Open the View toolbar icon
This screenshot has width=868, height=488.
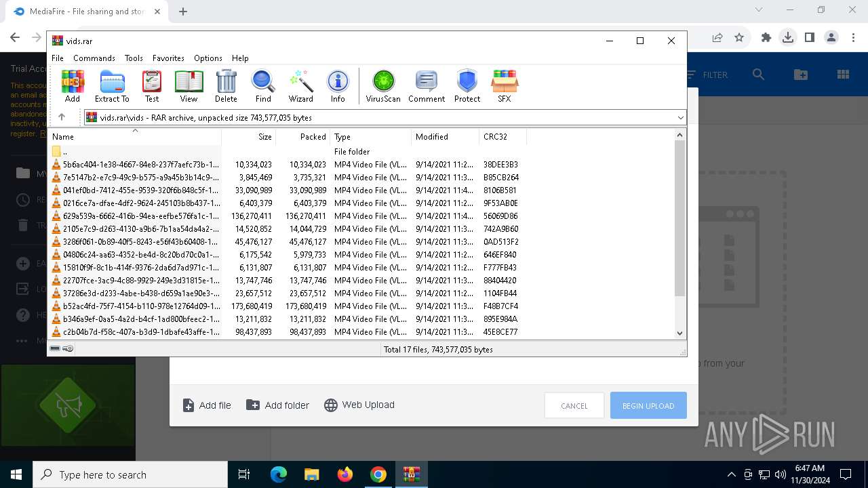(x=189, y=86)
